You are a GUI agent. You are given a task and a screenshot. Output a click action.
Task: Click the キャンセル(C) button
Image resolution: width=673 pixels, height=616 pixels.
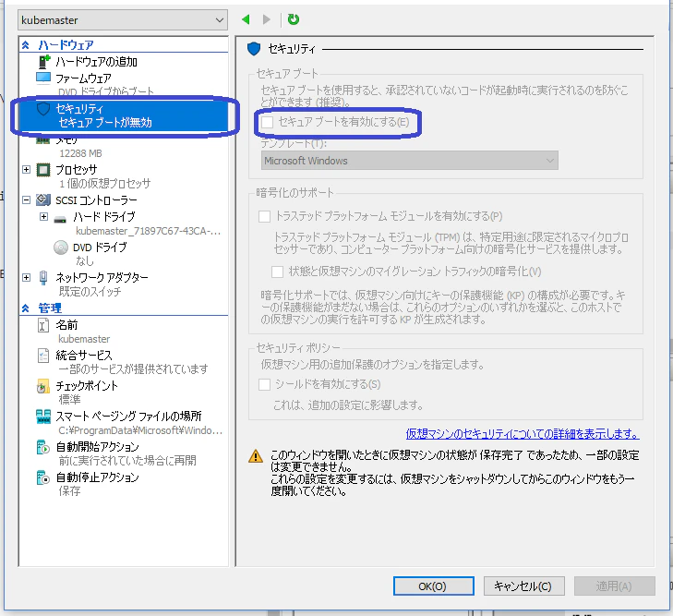(523, 586)
